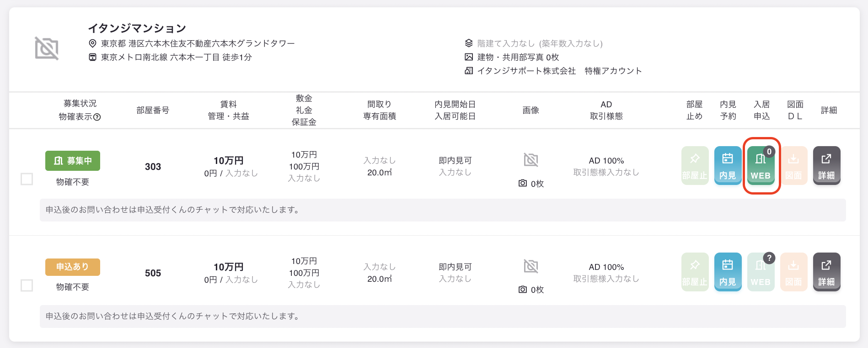
Task: Click the WEB application button for room 505
Action: [x=761, y=272]
